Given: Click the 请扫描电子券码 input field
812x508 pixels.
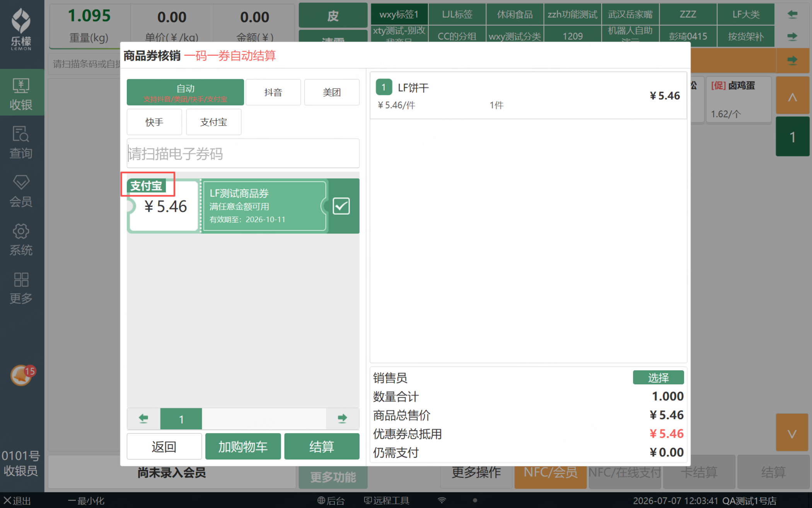Looking at the screenshot, I should [243, 153].
